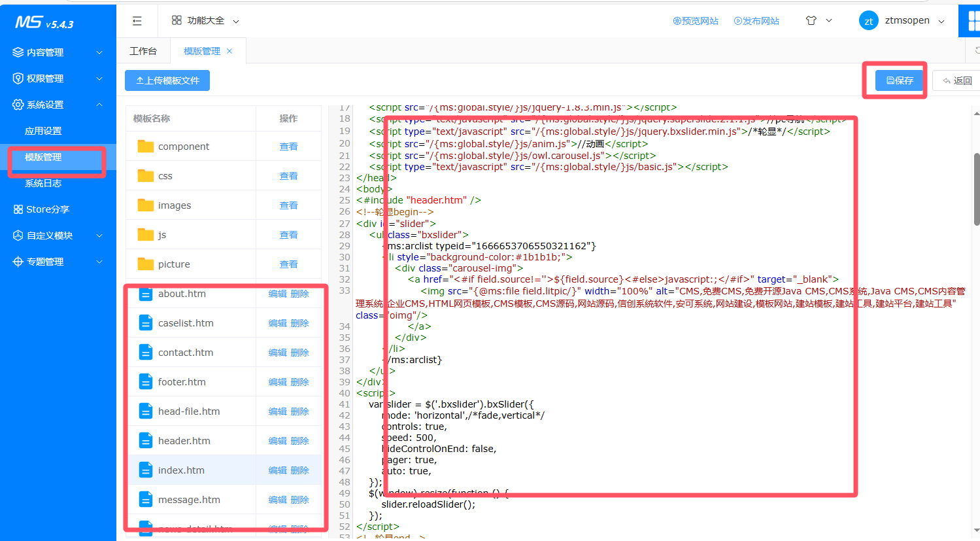Open 系统日志 in the sidebar
The width and height of the screenshot is (980, 541).
(43, 183)
